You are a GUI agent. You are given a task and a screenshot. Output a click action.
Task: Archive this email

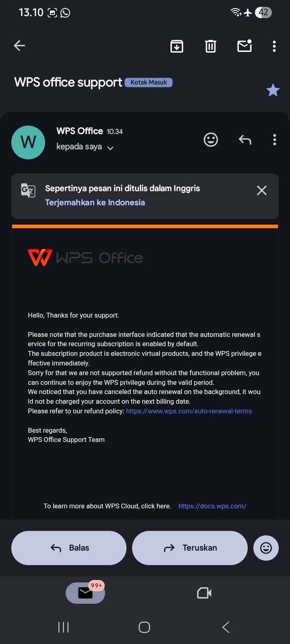(176, 46)
